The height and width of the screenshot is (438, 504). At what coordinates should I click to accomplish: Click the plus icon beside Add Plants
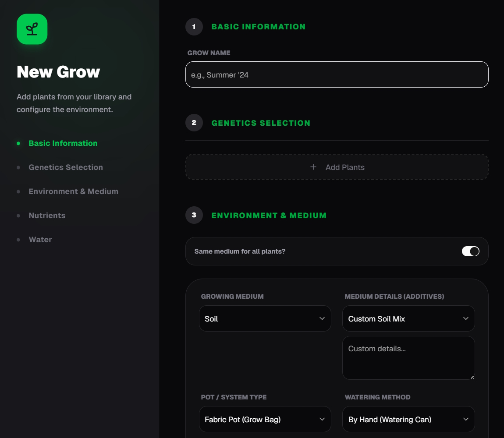(x=313, y=167)
